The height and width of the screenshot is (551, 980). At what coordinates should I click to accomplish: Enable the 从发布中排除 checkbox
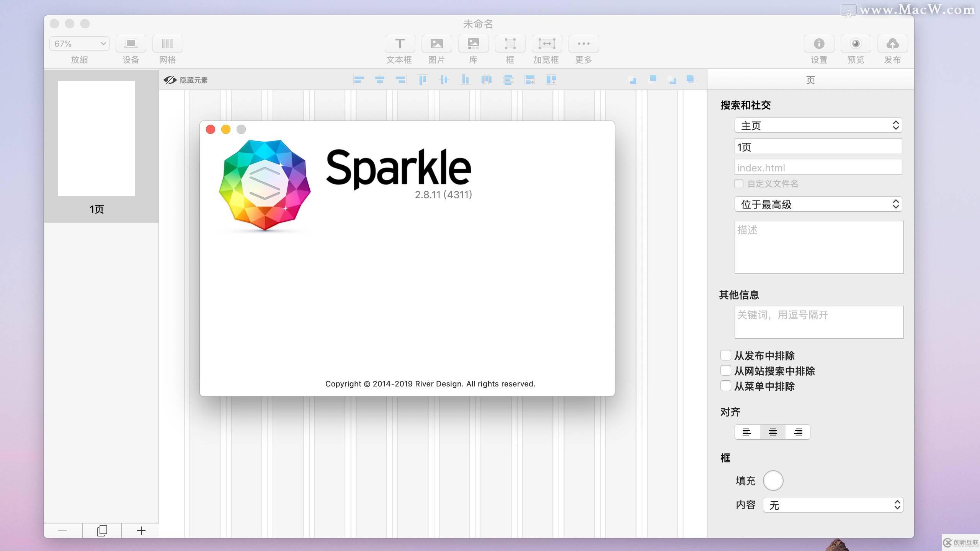tap(725, 355)
